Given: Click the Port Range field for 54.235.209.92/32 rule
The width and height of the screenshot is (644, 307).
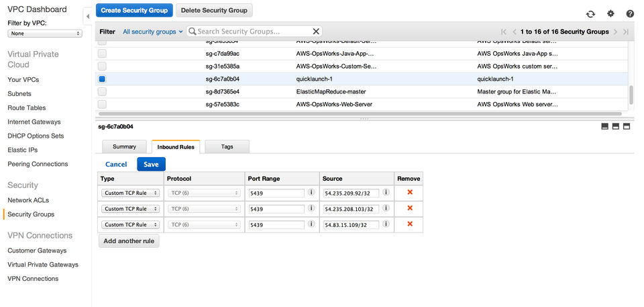Looking at the screenshot, I should click(x=277, y=193).
